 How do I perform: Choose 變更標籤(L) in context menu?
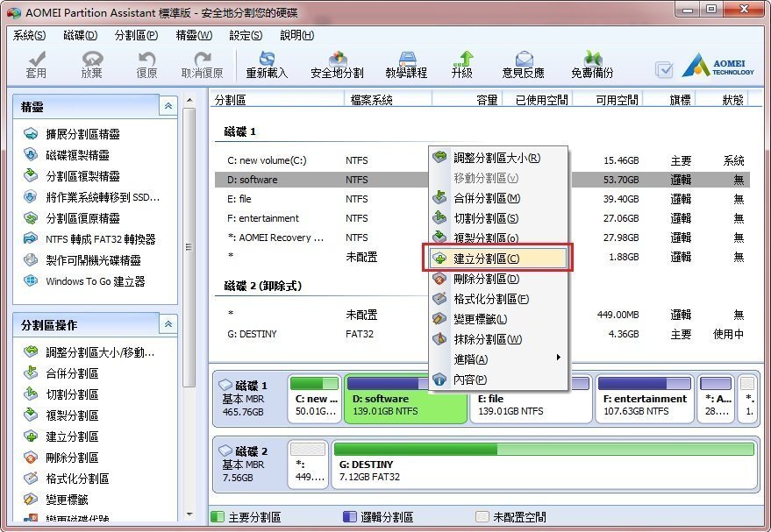tap(498, 319)
